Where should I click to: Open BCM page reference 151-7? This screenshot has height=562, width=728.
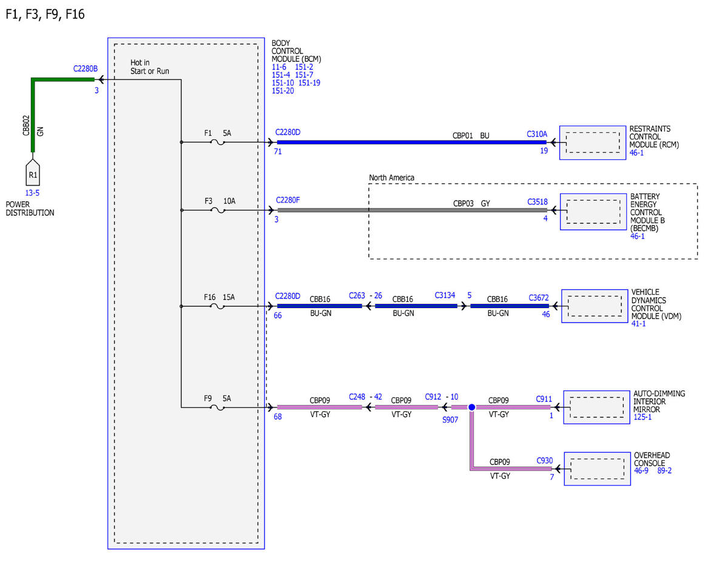pyautogui.click(x=304, y=75)
